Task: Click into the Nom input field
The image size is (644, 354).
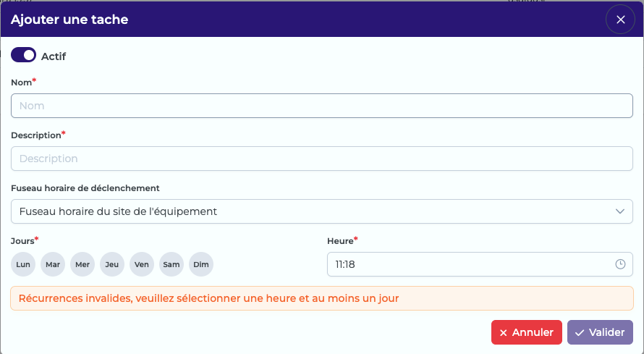Action: [321, 106]
